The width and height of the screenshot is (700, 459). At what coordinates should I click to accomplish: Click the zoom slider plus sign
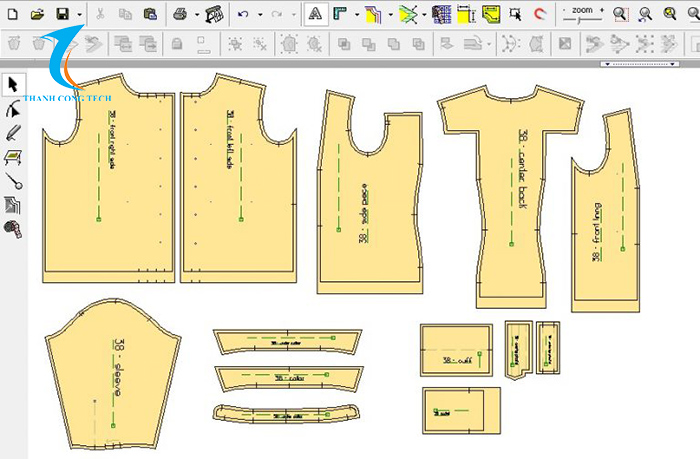(x=602, y=10)
